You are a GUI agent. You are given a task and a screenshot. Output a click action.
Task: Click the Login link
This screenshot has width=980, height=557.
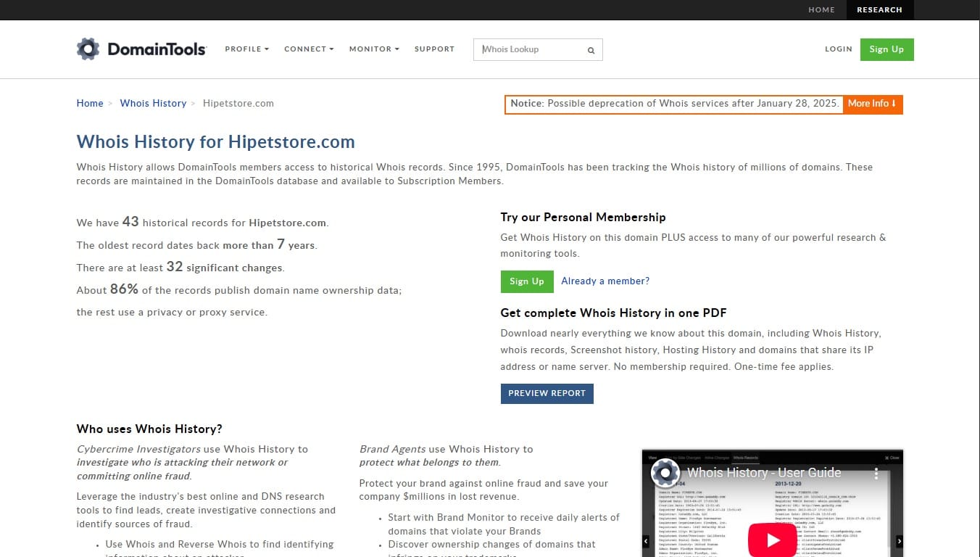[x=839, y=49]
